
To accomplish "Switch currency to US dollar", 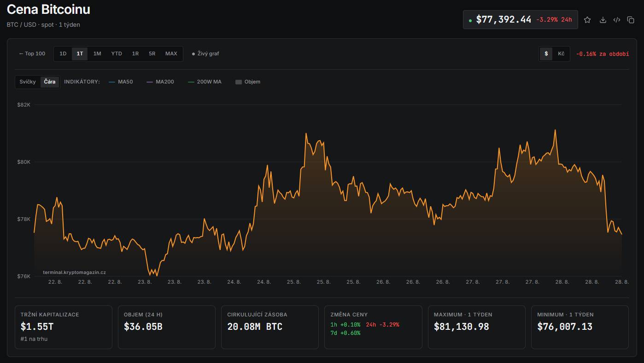I will coord(546,54).
